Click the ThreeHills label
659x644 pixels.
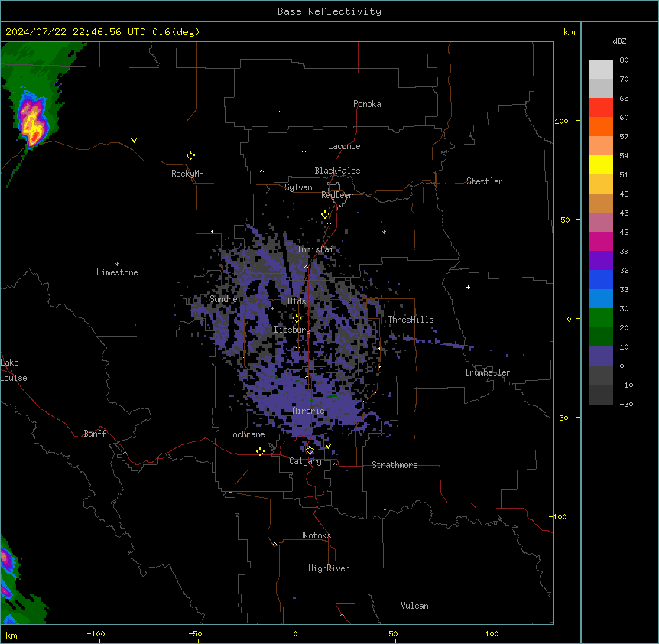[411, 320]
